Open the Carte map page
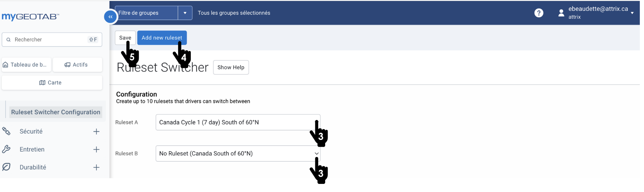 52,83
